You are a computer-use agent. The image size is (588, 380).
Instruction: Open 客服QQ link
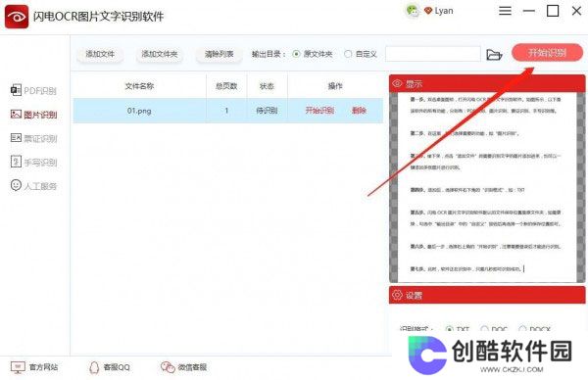[110, 367]
